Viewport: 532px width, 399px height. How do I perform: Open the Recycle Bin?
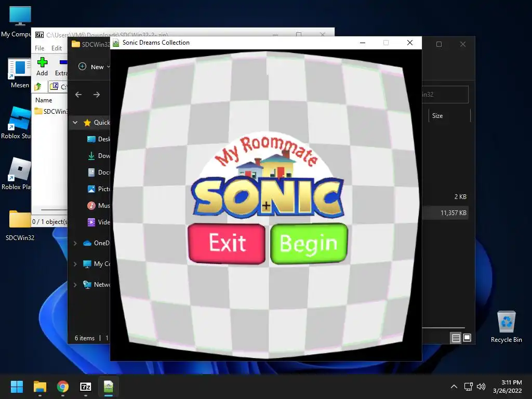[506, 327]
